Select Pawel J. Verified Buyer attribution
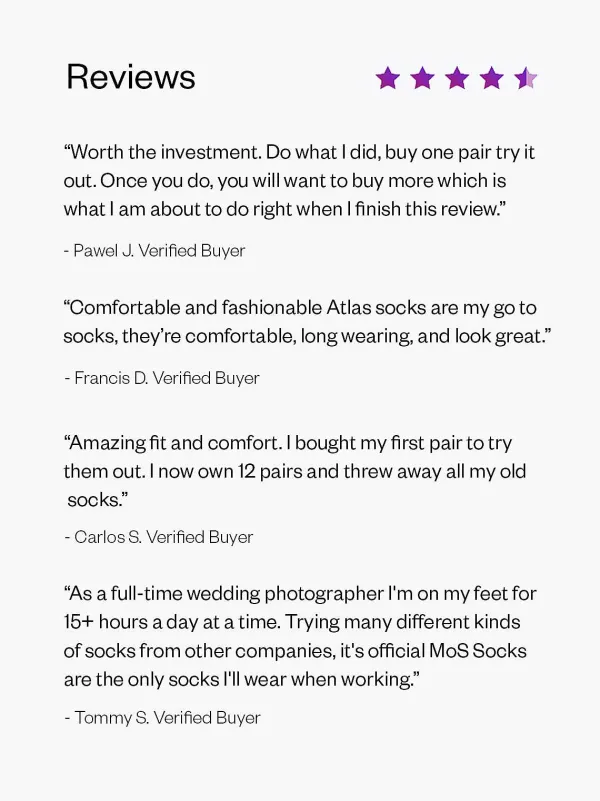This screenshot has width=600, height=801. pyautogui.click(x=155, y=250)
